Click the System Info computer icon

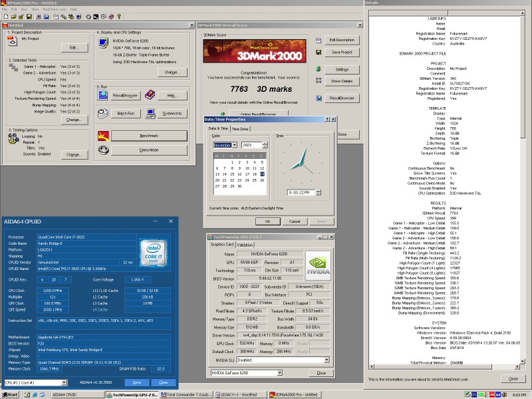pyautogui.click(x=150, y=113)
